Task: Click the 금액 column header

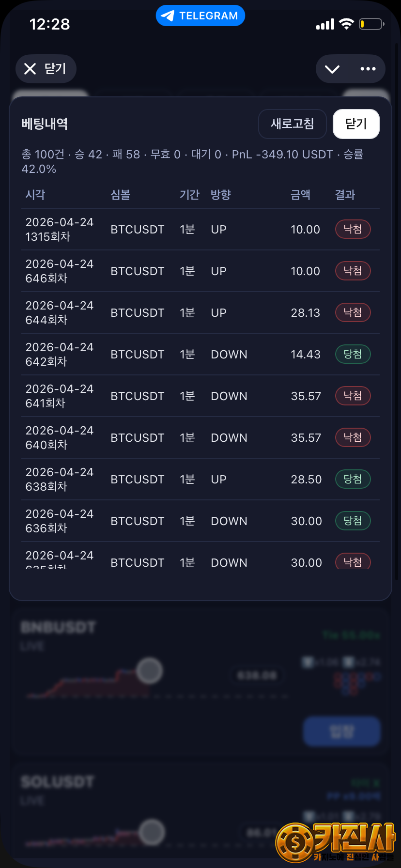Action: (300, 195)
